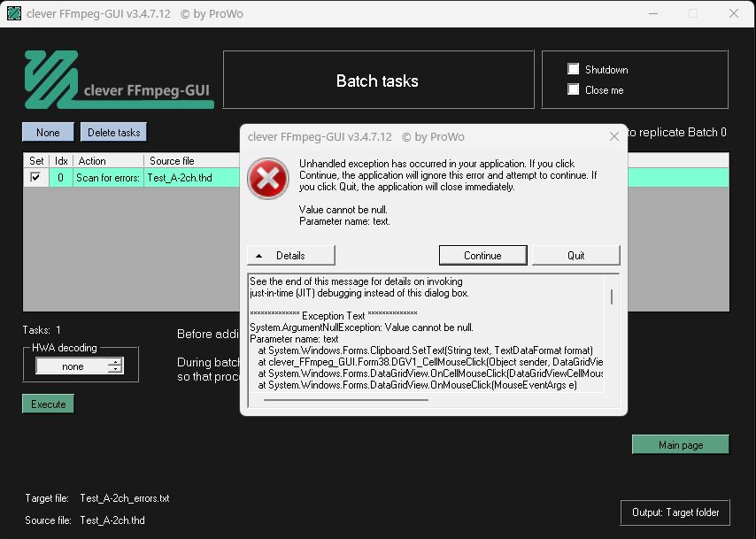Close the main clever FFmpeg-GUI window
The width and height of the screenshot is (756, 539).
734,13
